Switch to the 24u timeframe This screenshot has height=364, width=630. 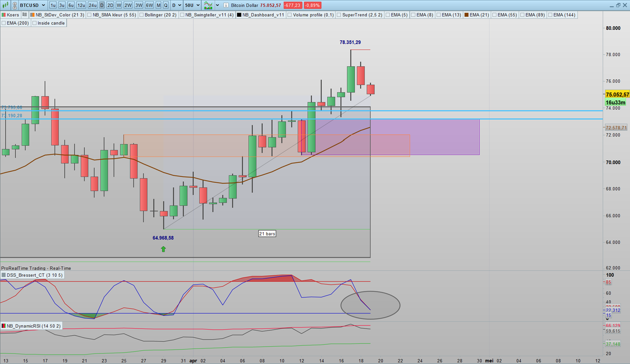click(93, 5)
